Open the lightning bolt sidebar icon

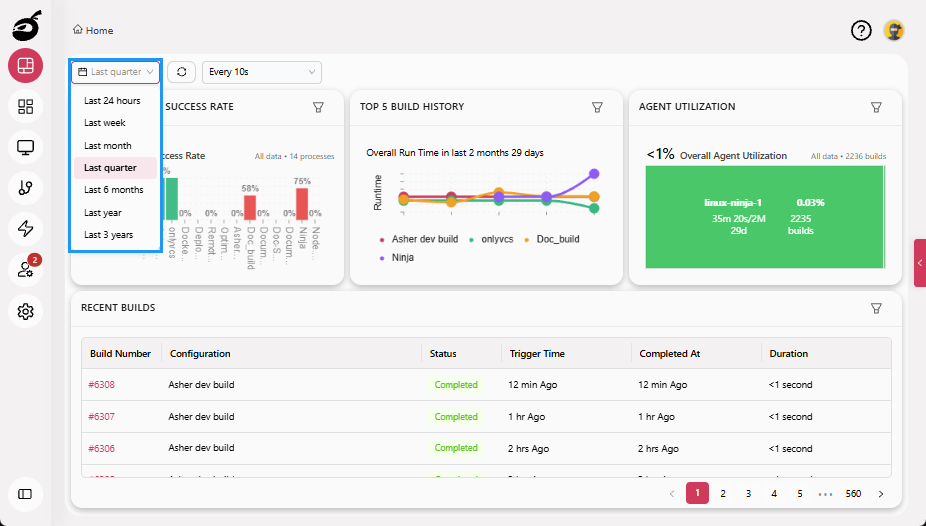[x=25, y=229]
